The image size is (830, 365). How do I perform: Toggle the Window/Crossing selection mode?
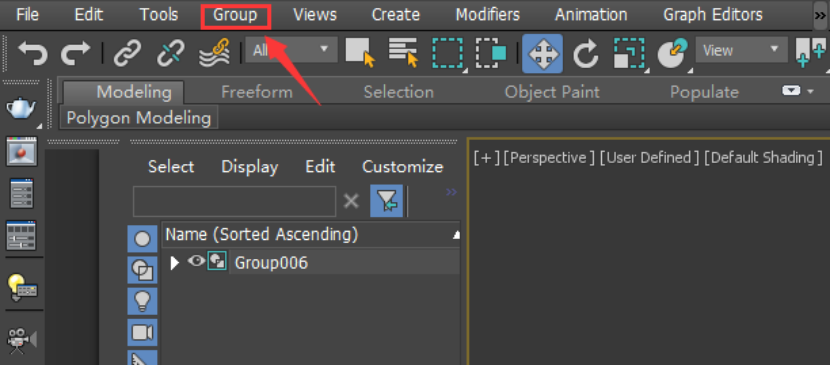coord(491,53)
